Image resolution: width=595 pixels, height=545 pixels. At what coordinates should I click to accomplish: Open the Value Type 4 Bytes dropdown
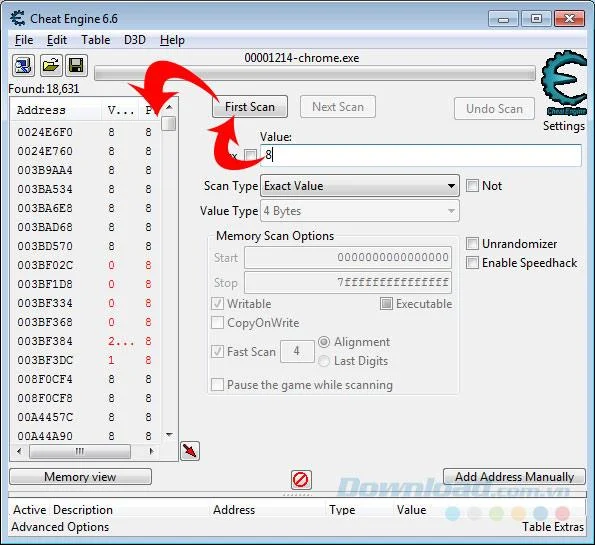click(359, 211)
